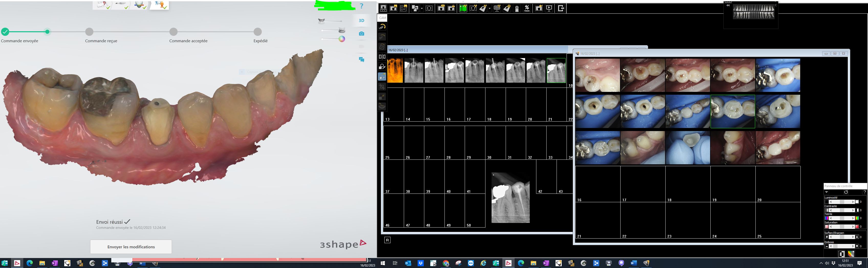Select the green-outlined last X-ray thumbnail
The width and height of the screenshot is (868, 268).
coord(556,70)
